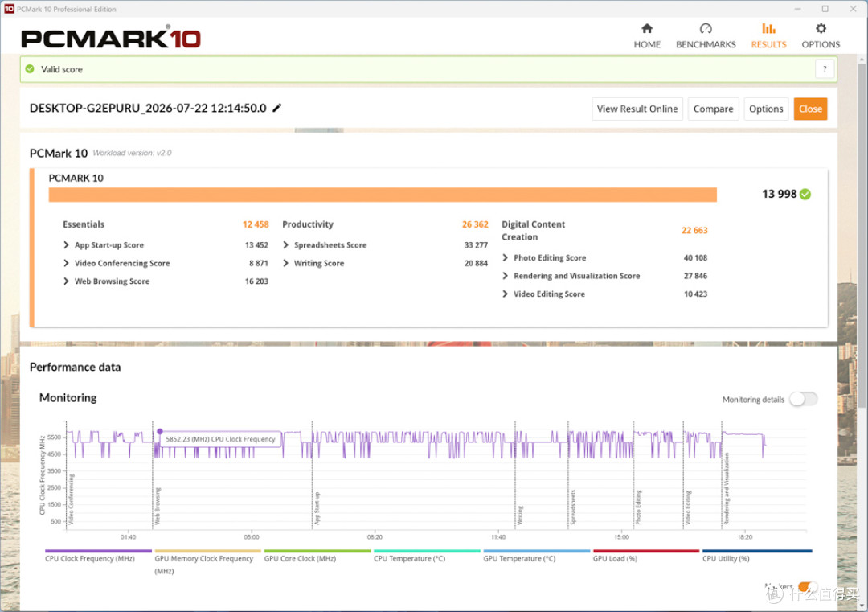The image size is (868, 612).
Task: Switch to BENCHMARKS tab
Action: [x=706, y=36]
